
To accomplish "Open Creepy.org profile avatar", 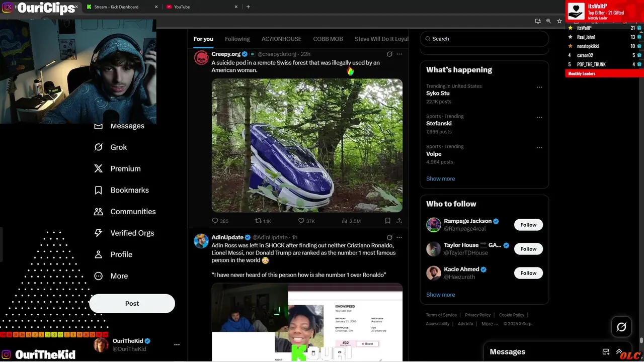I will (x=201, y=57).
